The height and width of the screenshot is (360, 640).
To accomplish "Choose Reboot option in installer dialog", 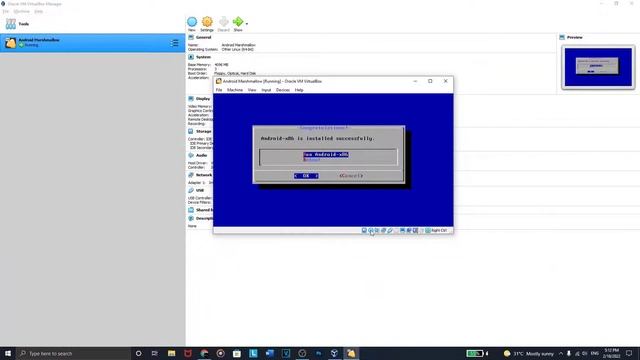I will click(x=312, y=159).
